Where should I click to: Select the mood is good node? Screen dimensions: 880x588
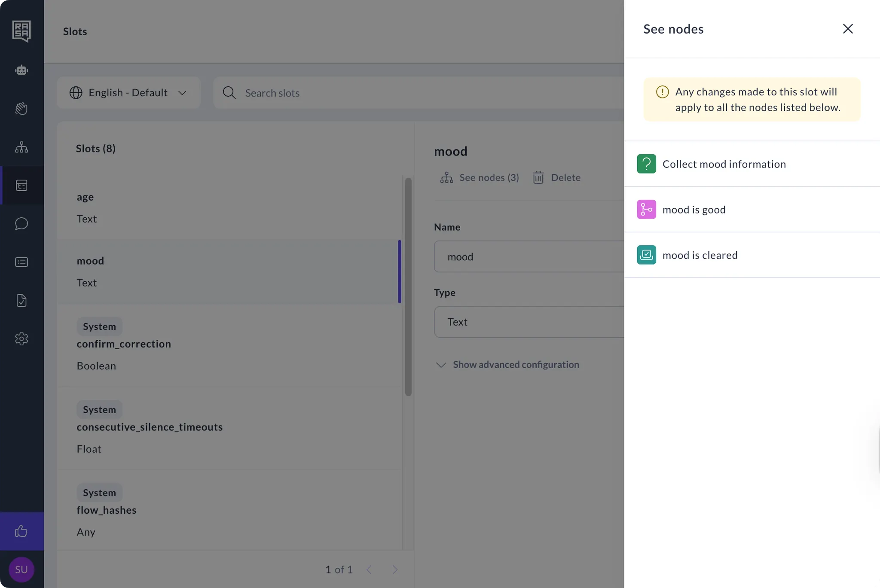point(694,210)
